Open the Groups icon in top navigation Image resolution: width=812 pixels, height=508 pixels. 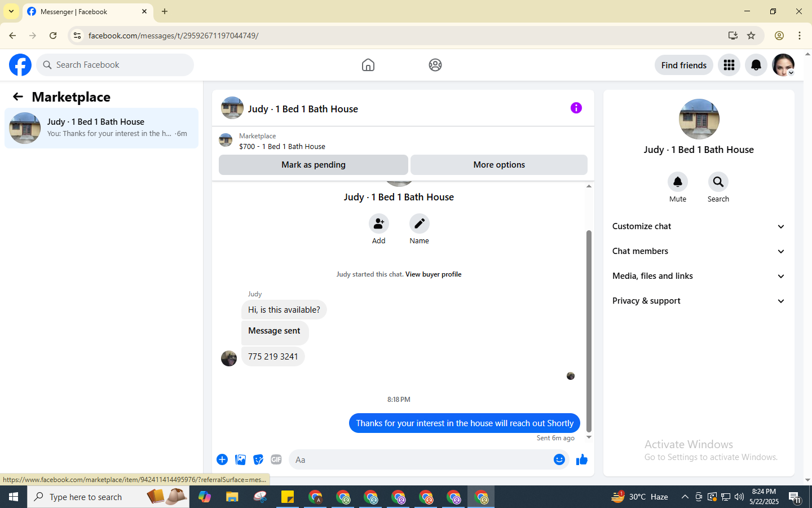435,65
